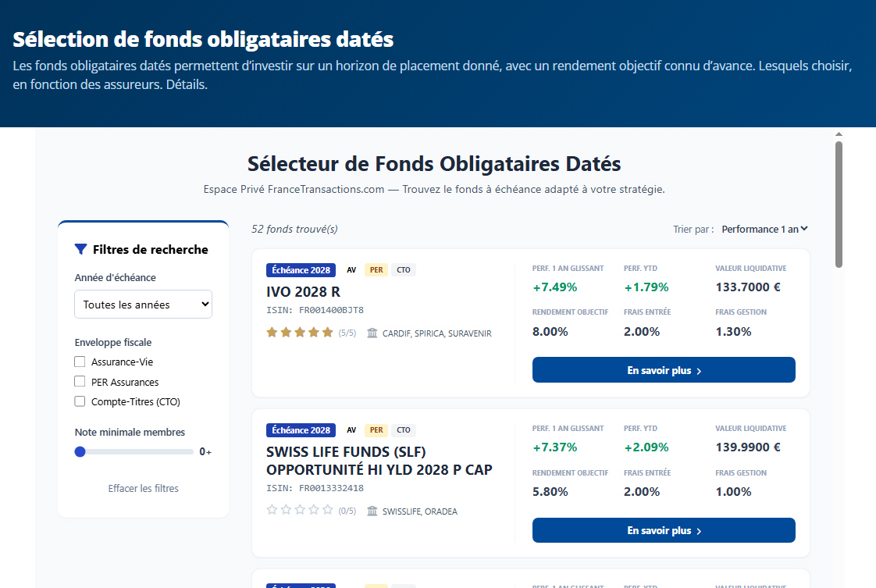The height and width of the screenshot is (588, 876).
Task: Click the 133.7000 € valeur liquidative
Action: tap(748, 287)
